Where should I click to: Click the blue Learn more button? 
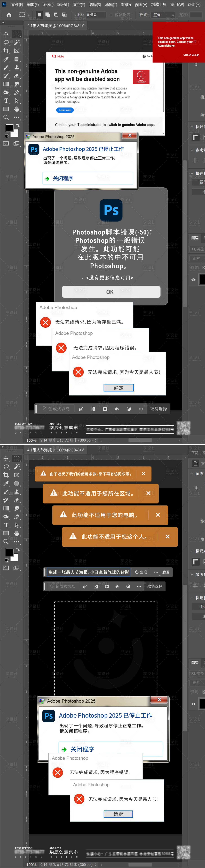(65, 110)
